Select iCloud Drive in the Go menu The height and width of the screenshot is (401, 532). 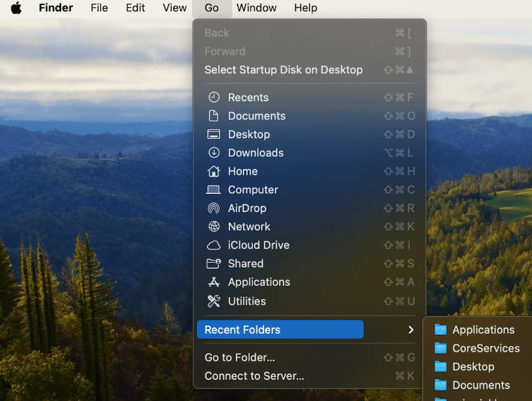pyautogui.click(x=310, y=245)
